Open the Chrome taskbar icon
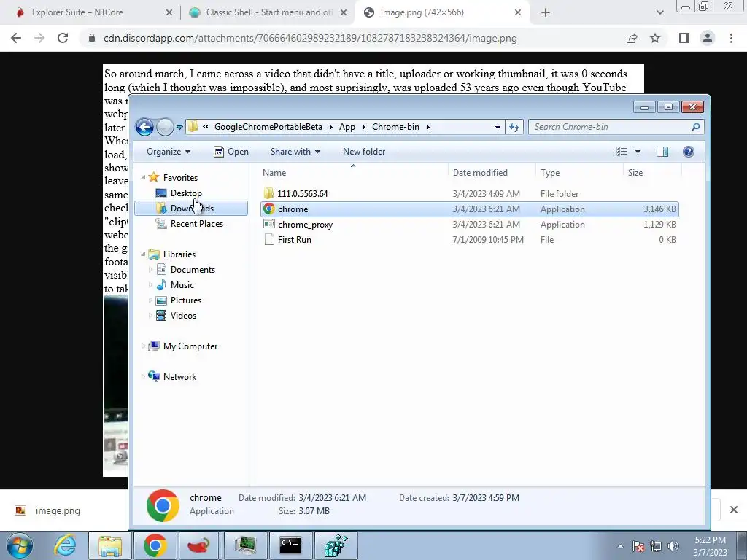Image resolution: width=747 pixels, height=560 pixels. [x=155, y=545]
